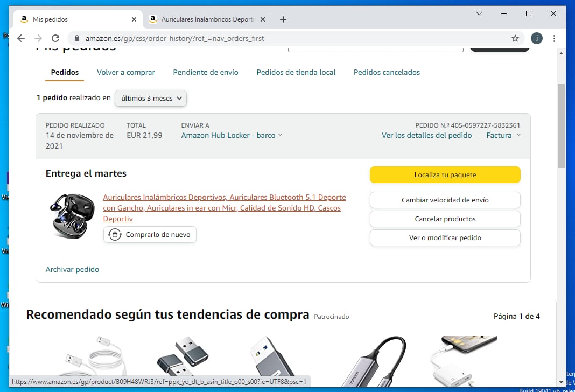
Task: Click the padlock site security icon
Action: (x=76, y=38)
